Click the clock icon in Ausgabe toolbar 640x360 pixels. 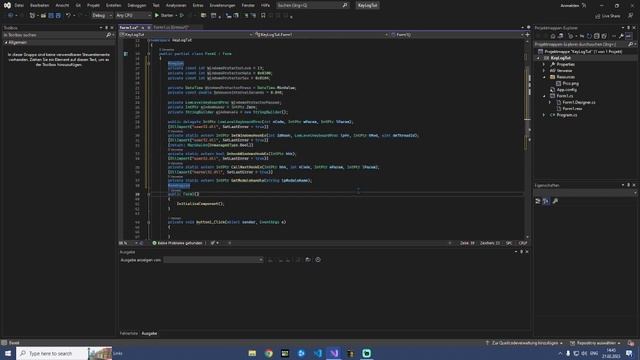coord(318,260)
